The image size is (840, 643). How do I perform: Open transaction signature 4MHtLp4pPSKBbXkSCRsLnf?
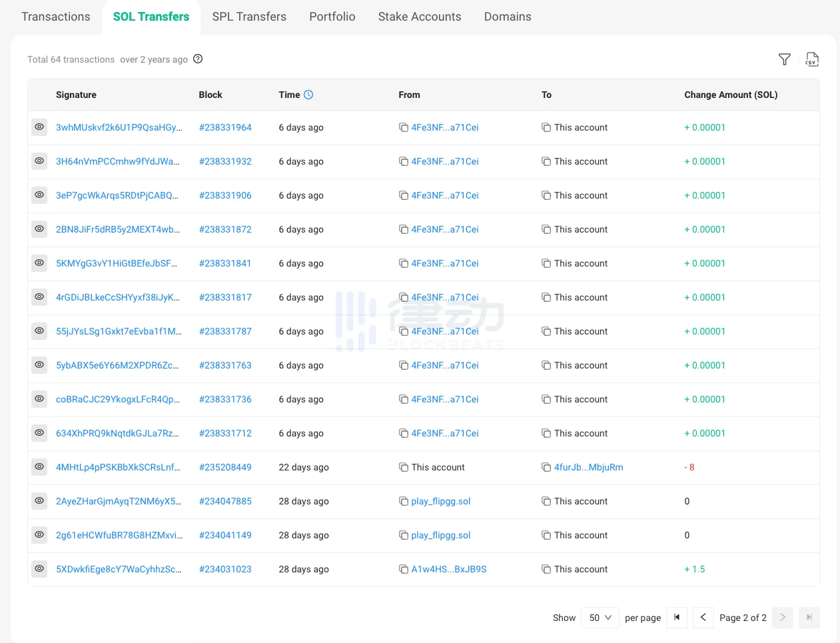click(x=118, y=467)
